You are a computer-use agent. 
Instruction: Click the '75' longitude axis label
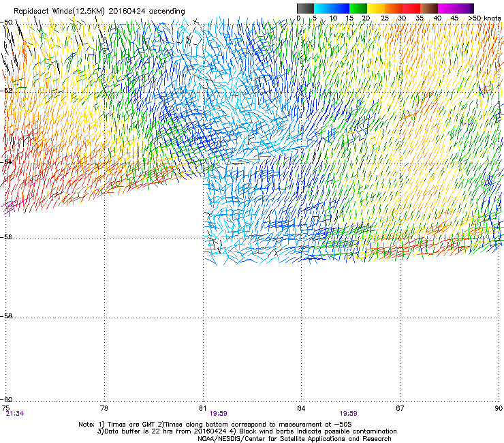point(5,408)
